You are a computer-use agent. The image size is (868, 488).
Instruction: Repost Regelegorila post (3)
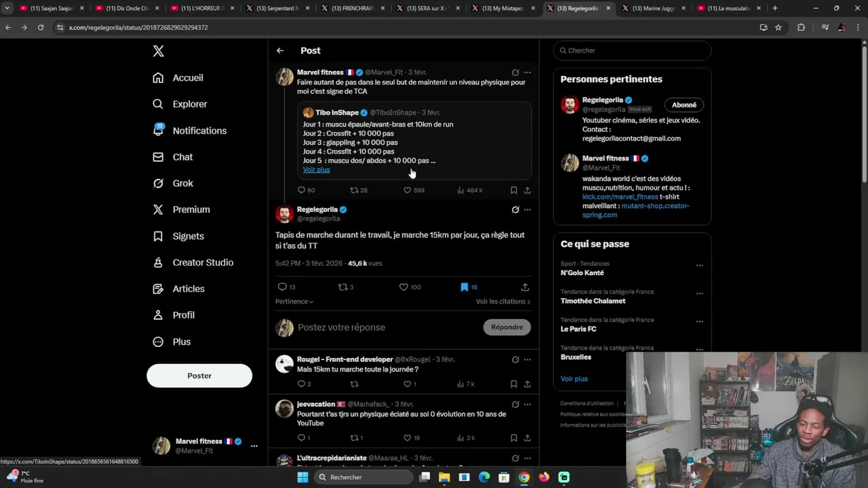point(345,287)
